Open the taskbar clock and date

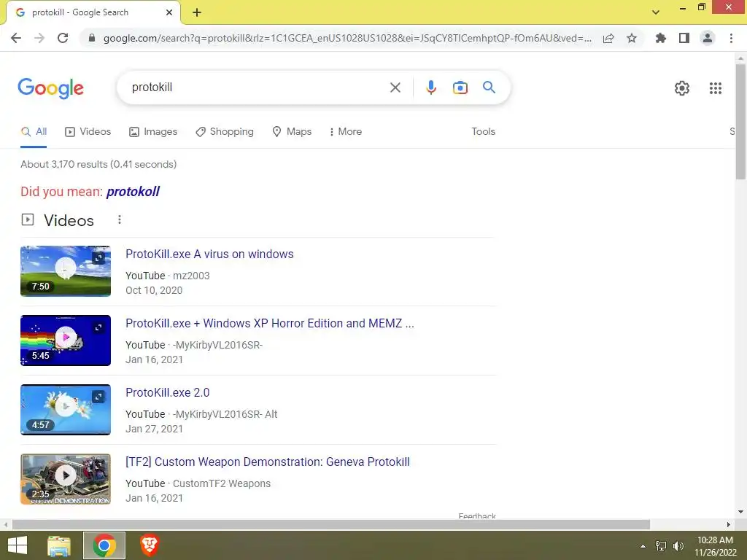tap(715, 546)
